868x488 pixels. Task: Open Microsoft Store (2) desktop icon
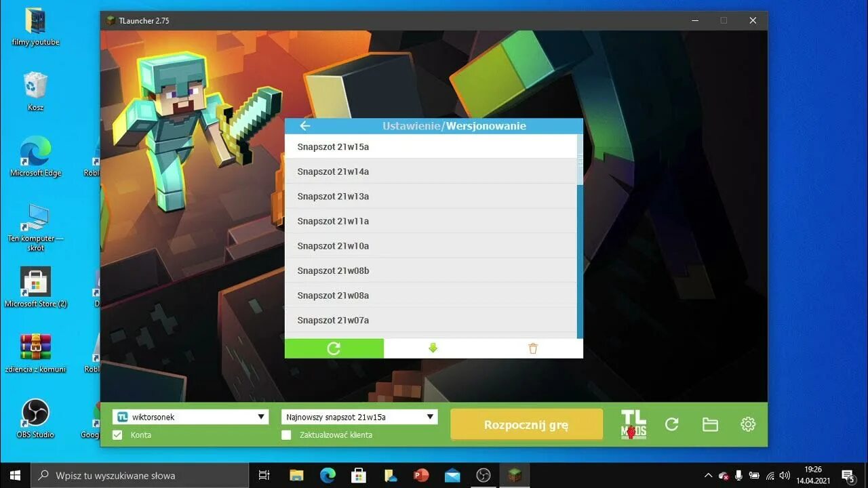tap(35, 287)
